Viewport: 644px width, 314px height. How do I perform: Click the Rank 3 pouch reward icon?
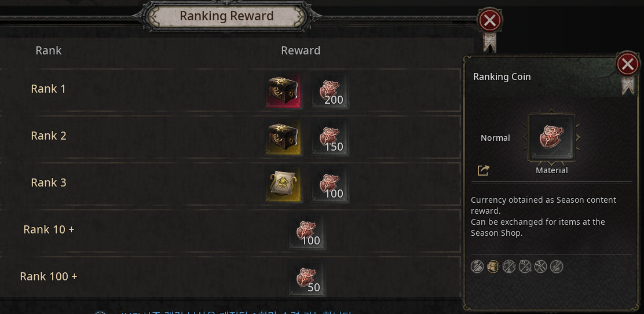[283, 185]
